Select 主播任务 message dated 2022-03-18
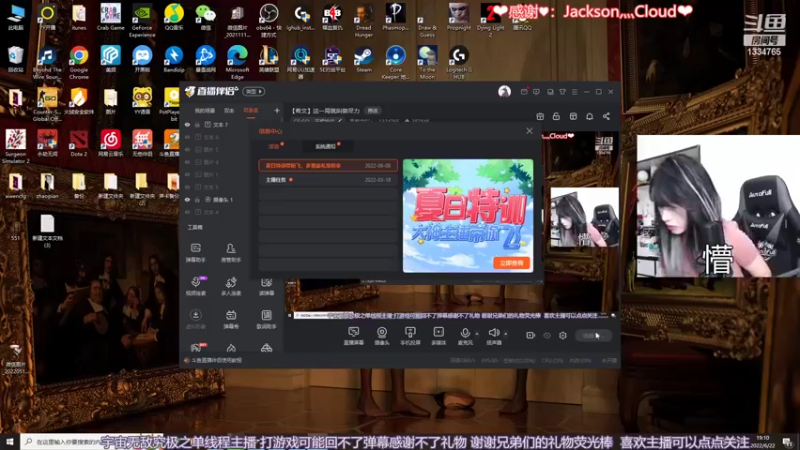Screen dimensions: 800x450 point(328,180)
